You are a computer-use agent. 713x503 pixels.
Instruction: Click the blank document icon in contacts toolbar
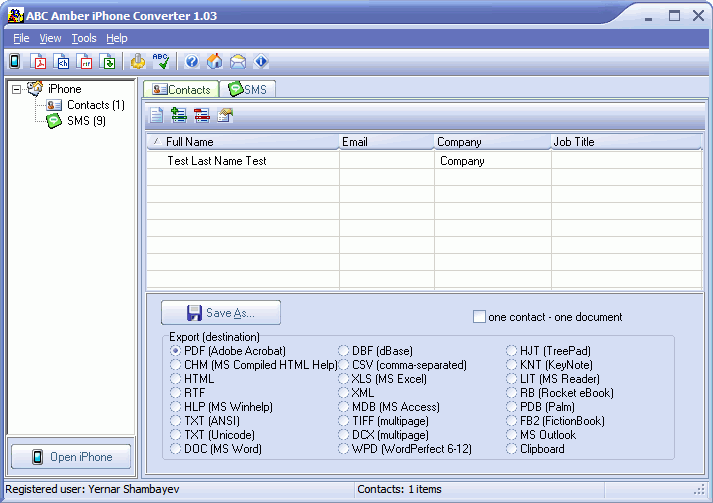coord(156,115)
